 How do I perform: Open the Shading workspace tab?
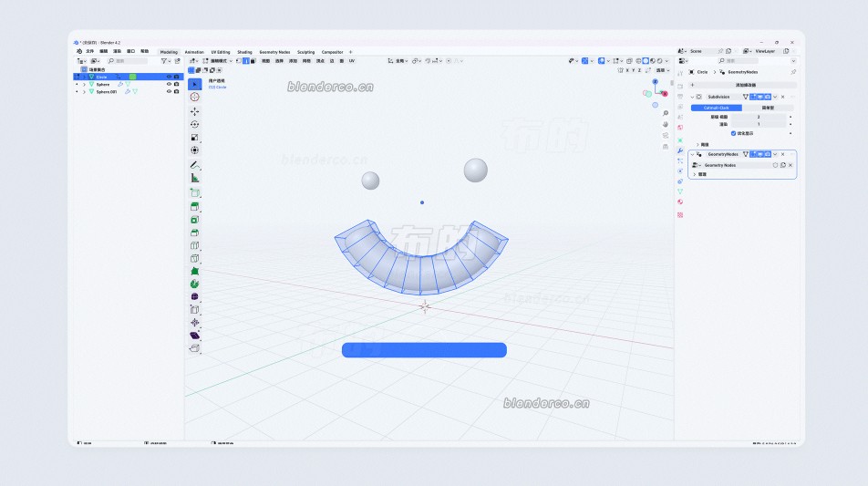[x=244, y=52]
